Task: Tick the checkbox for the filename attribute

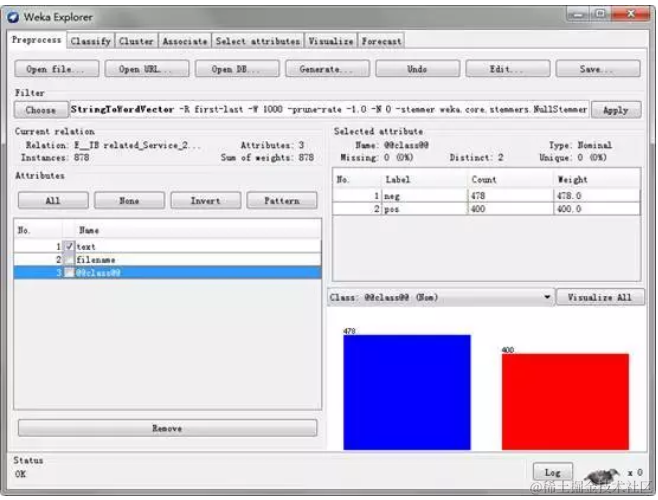Action: [69, 260]
